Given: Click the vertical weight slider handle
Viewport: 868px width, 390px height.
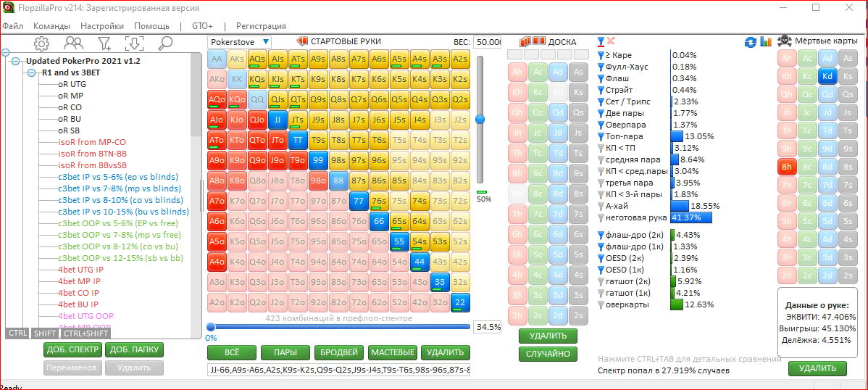Looking at the screenshot, I should pos(480,119).
